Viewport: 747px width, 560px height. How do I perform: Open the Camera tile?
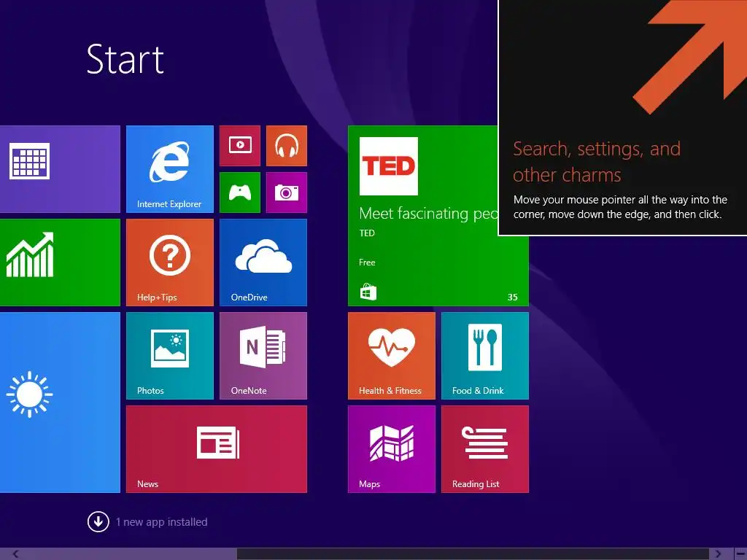[x=286, y=192]
